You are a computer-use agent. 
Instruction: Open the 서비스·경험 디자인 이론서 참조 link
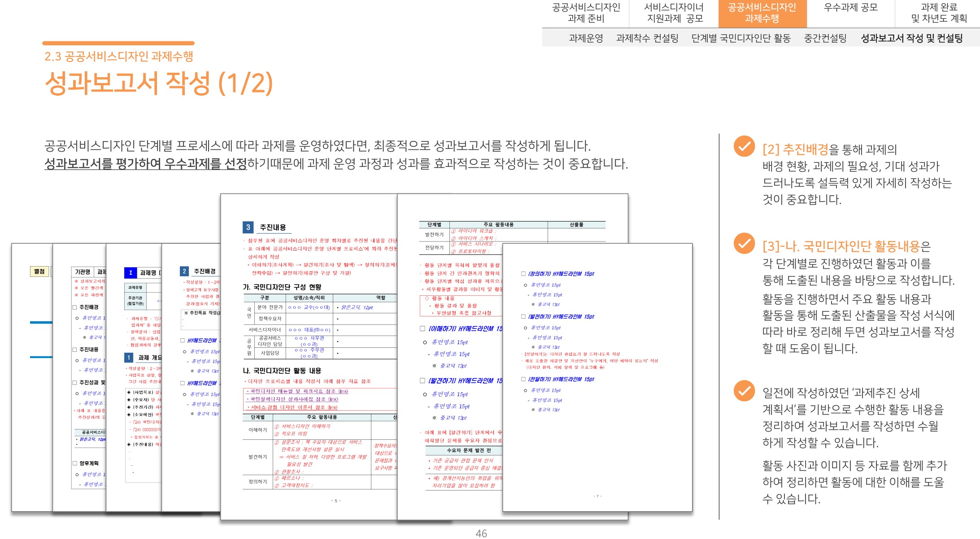click(x=293, y=408)
